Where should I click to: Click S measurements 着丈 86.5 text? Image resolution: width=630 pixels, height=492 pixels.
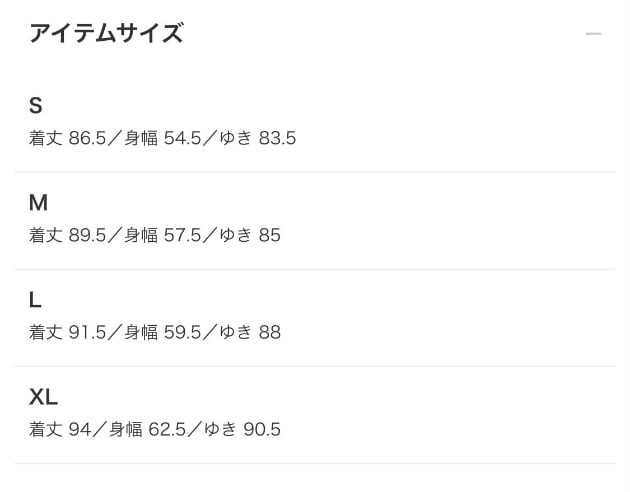click(67, 138)
